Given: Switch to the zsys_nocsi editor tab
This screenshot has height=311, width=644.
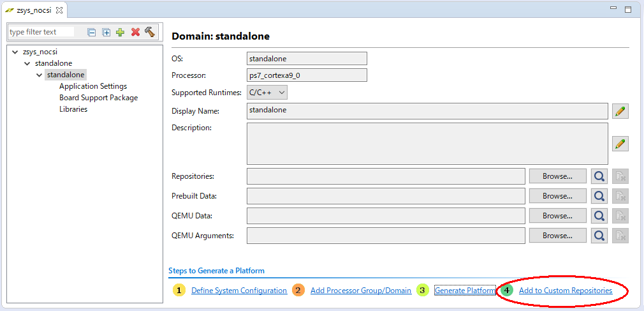Looking at the screenshot, I should pyautogui.click(x=33, y=10).
